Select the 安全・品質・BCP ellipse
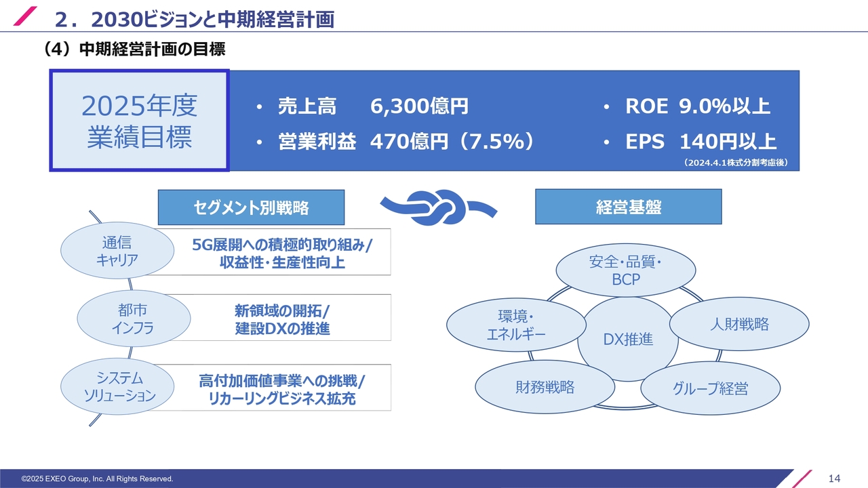 pos(626,270)
